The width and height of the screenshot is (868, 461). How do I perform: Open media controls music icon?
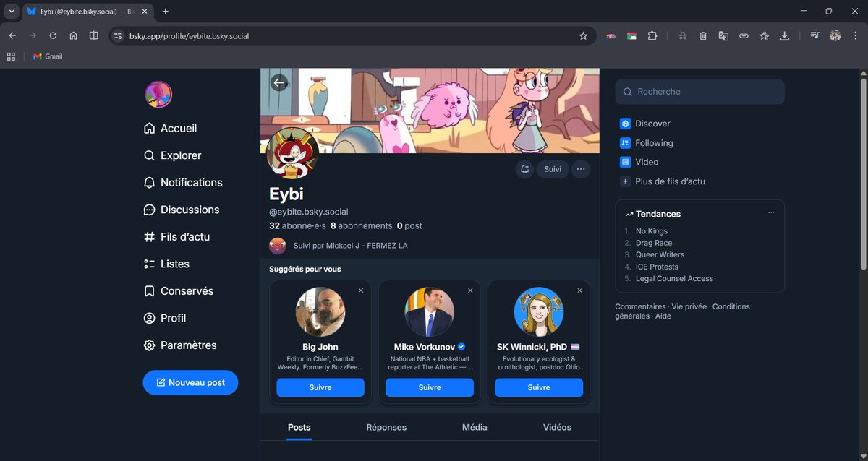click(814, 35)
